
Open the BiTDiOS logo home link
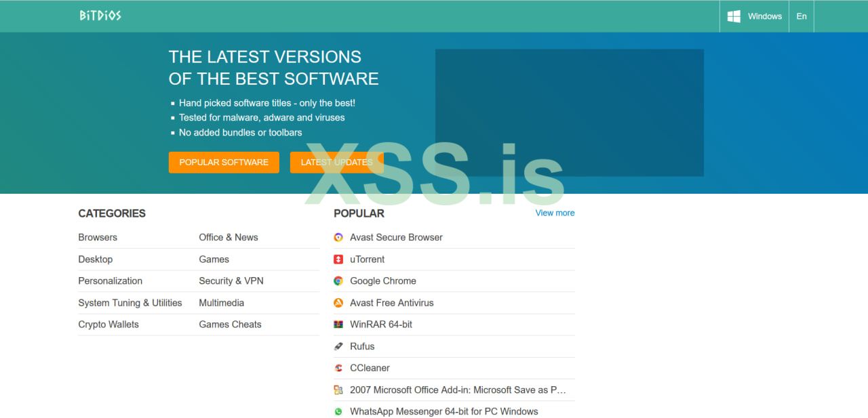tap(100, 16)
